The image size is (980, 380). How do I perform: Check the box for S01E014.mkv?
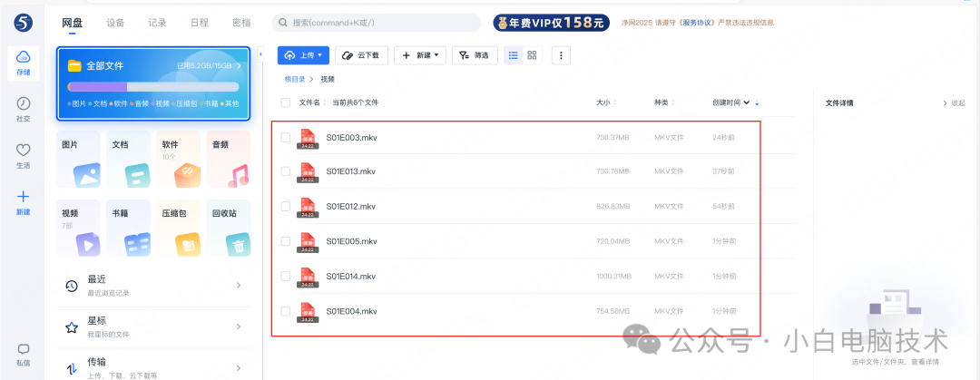point(286,277)
